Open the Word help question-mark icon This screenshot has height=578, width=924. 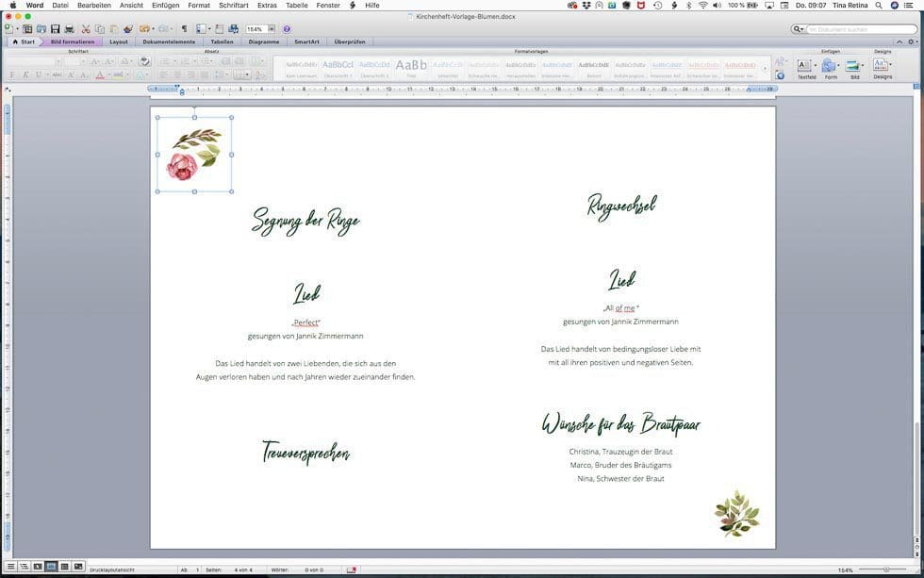click(287, 29)
